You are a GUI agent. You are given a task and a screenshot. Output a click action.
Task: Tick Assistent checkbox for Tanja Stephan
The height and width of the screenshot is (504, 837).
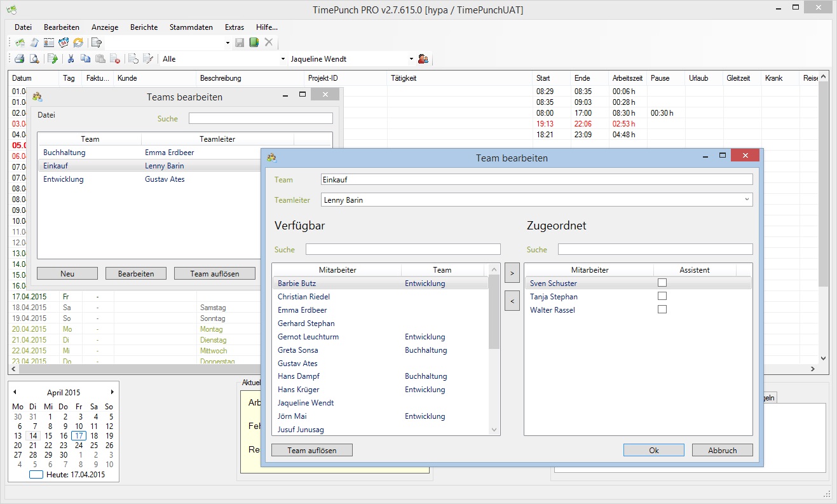click(662, 296)
